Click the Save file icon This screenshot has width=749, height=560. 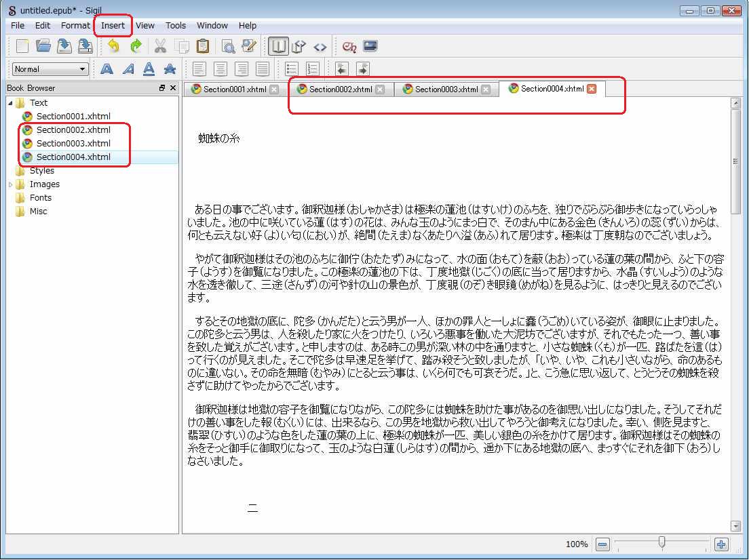(x=64, y=46)
